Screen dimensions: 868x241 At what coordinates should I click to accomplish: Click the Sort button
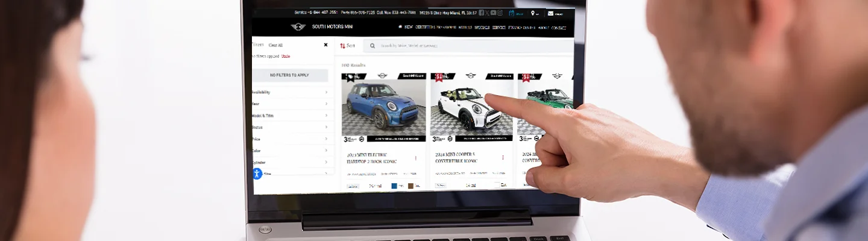pos(347,46)
